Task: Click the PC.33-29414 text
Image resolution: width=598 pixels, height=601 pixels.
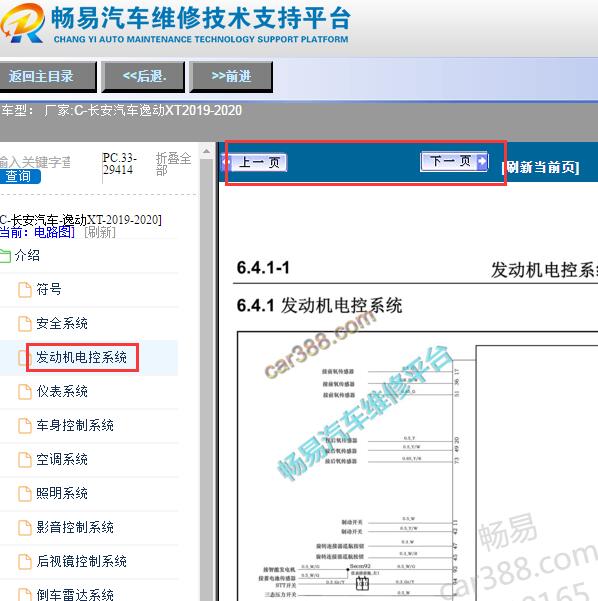Action: [x=119, y=164]
